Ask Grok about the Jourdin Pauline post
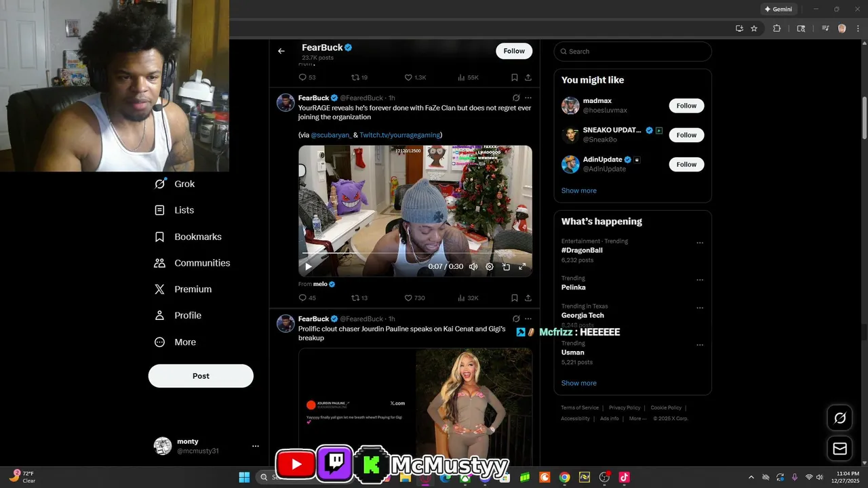The image size is (868, 488). tap(516, 319)
